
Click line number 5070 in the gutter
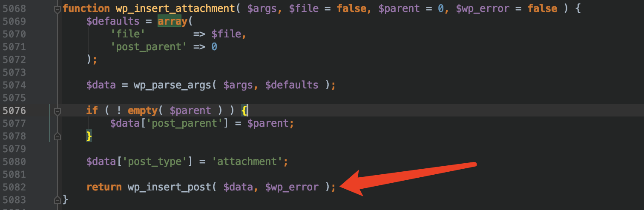14,34
